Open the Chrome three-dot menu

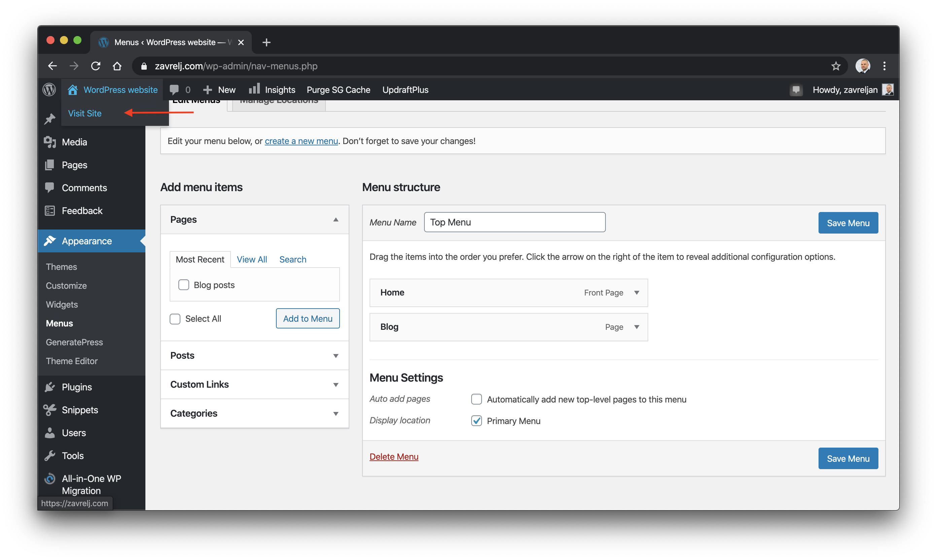[x=884, y=66]
